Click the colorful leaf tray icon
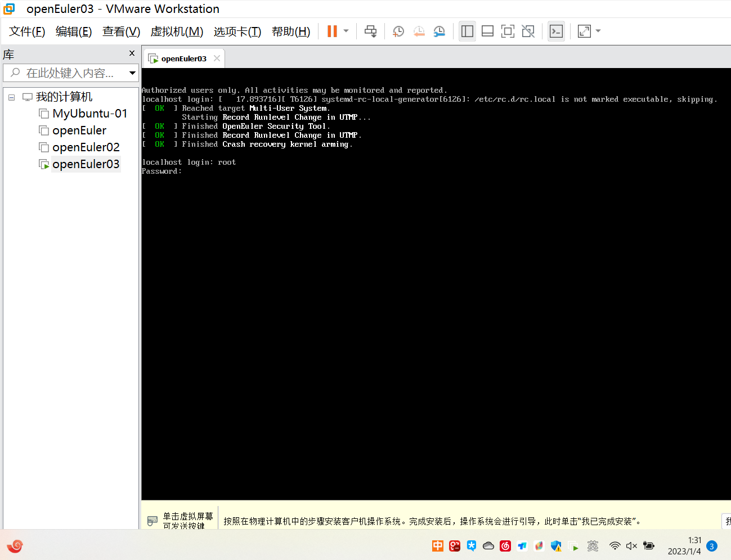Image resolution: width=731 pixels, height=560 pixels. click(x=539, y=545)
